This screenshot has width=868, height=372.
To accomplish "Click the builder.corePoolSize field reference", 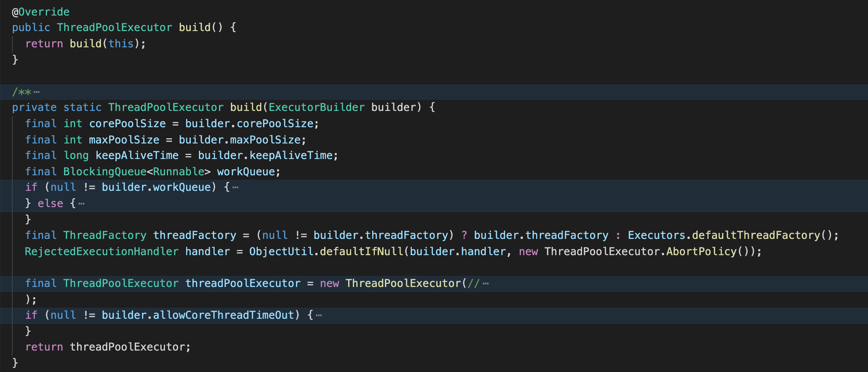I will click(275, 124).
